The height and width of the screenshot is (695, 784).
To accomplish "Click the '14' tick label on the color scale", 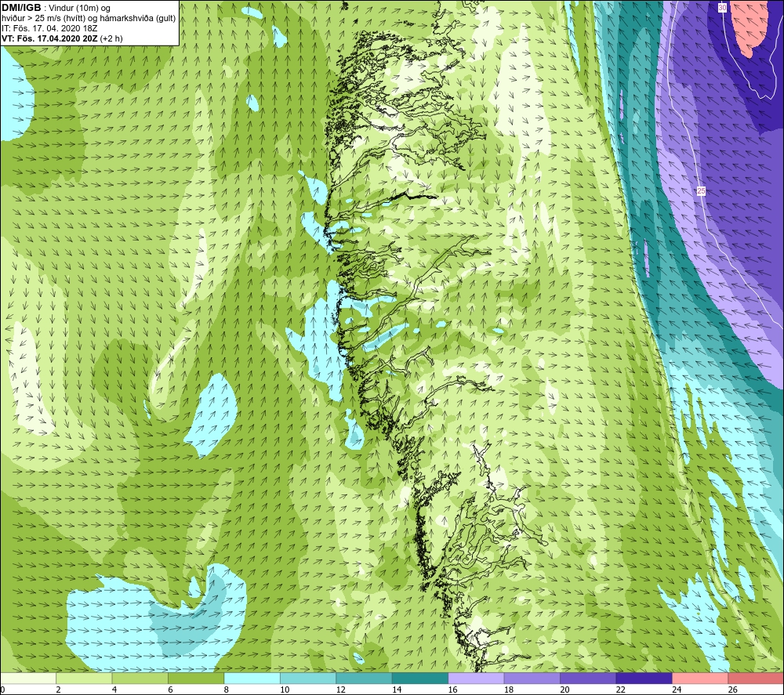I will coord(397,690).
